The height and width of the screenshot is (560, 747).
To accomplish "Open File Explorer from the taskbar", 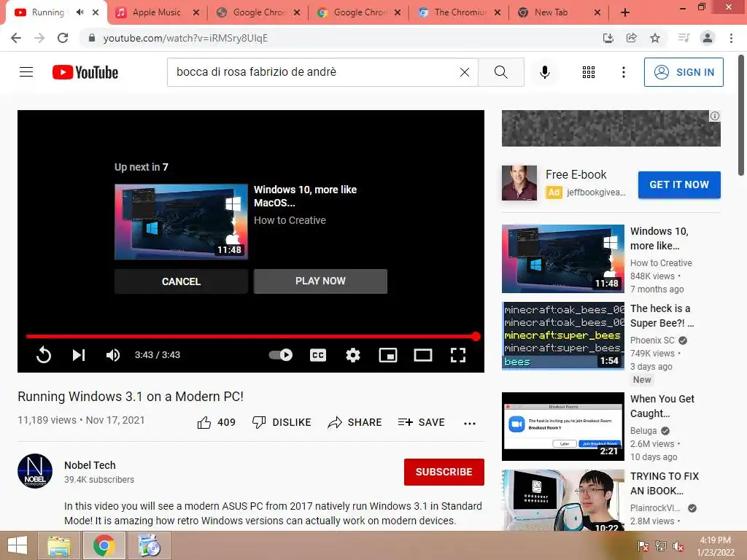I will point(58,545).
